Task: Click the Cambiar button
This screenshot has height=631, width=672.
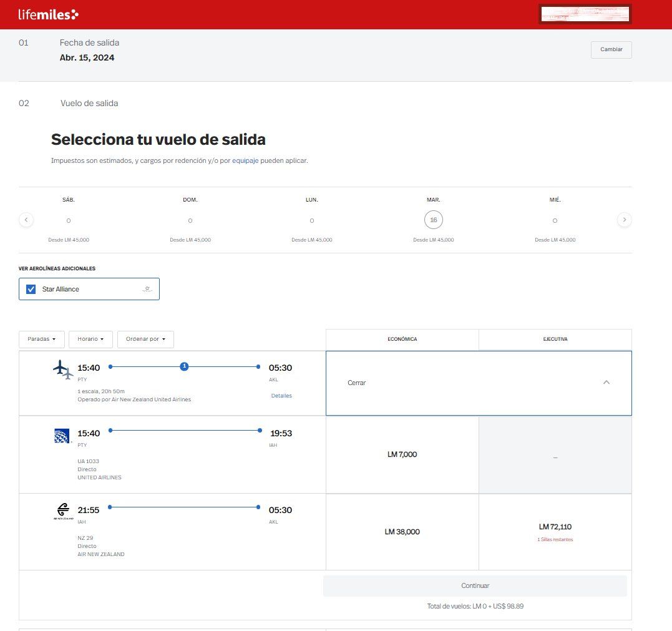Action: 611,49
